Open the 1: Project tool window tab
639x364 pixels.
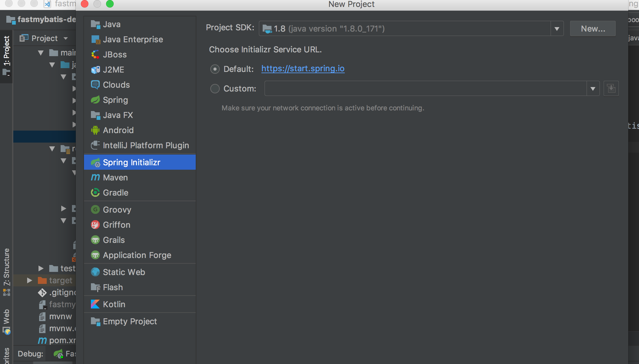(x=6, y=56)
